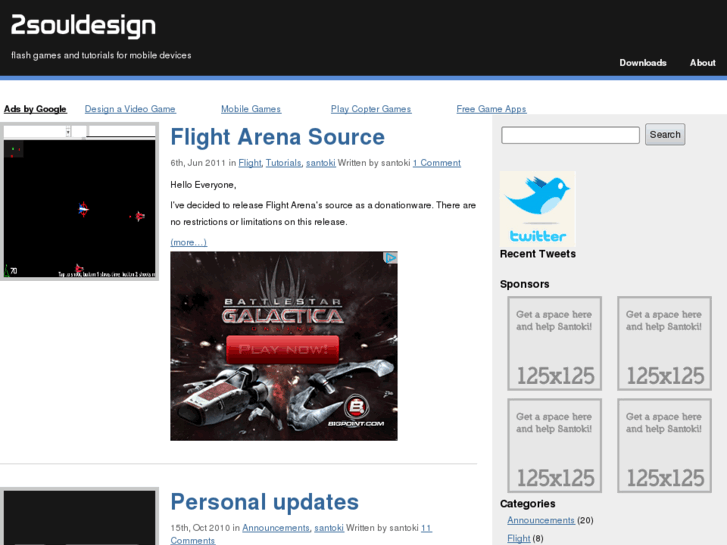Viewport: 727px width, 545px height.
Task: Open the Announcements category in sidebar
Action: pos(541,520)
